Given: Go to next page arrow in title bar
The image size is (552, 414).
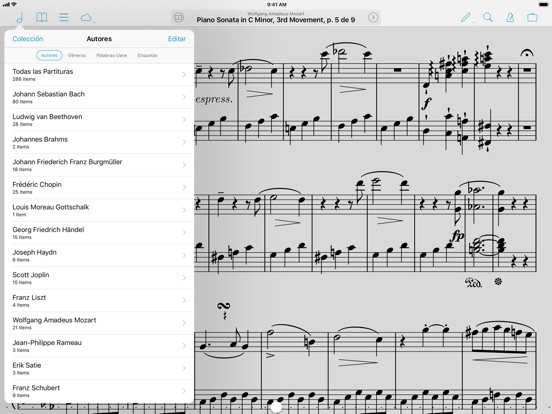Looking at the screenshot, I should [373, 17].
